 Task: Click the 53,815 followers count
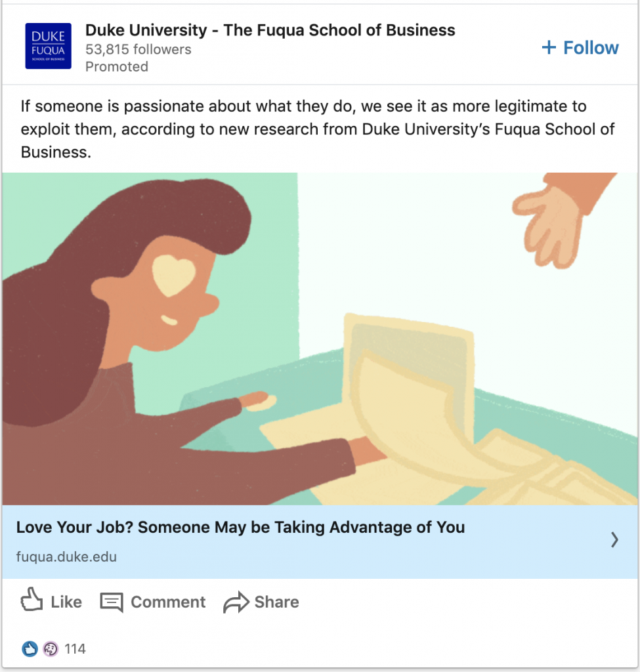coord(138,49)
